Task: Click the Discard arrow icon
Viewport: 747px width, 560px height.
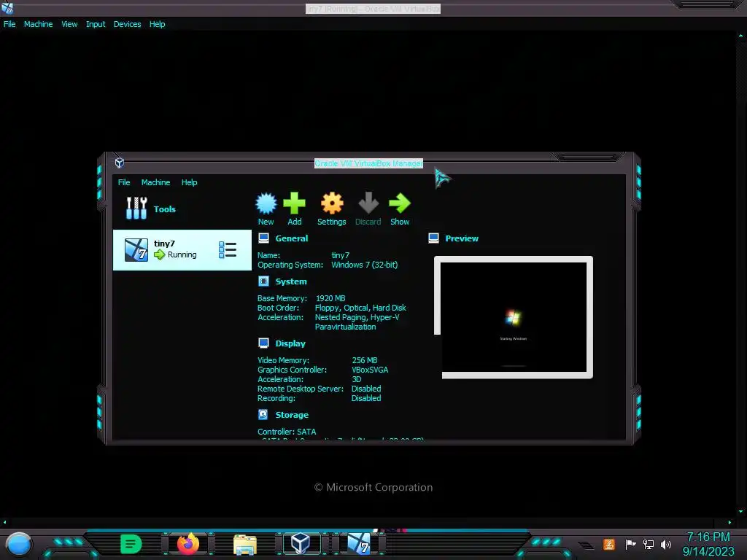Action: pos(368,203)
